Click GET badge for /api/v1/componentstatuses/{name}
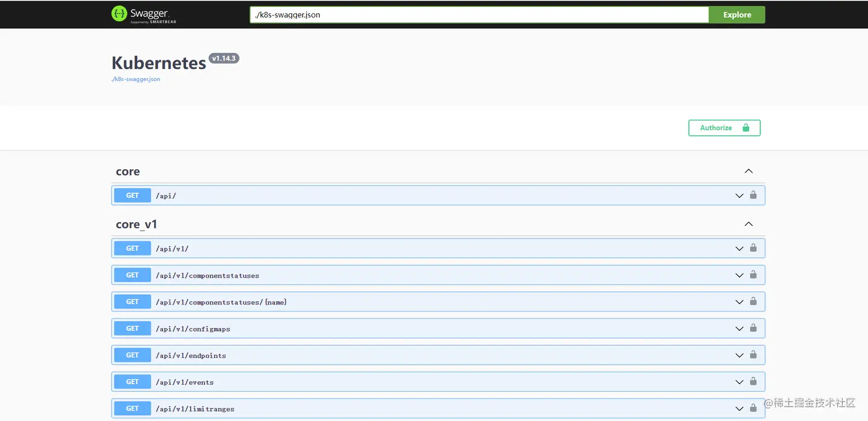The image size is (868, 421). [133, 302]
